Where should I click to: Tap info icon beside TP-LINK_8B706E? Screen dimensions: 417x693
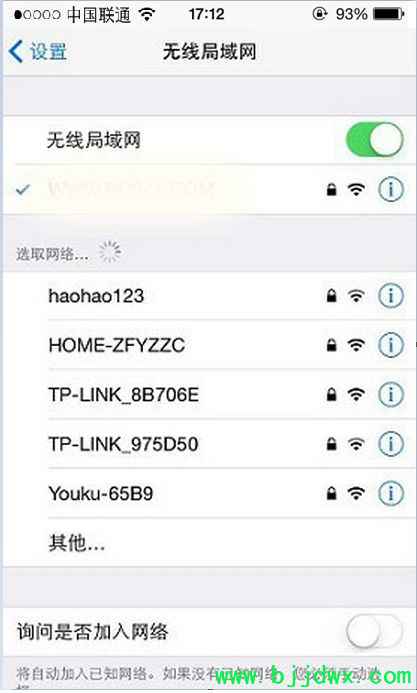391,394
